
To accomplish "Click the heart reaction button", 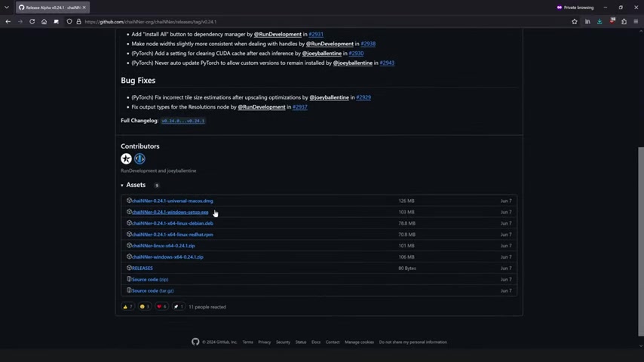I will 161,307.
